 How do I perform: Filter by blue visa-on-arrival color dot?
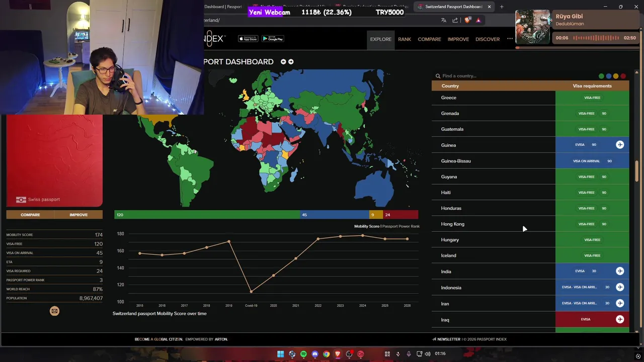[608, 76]
